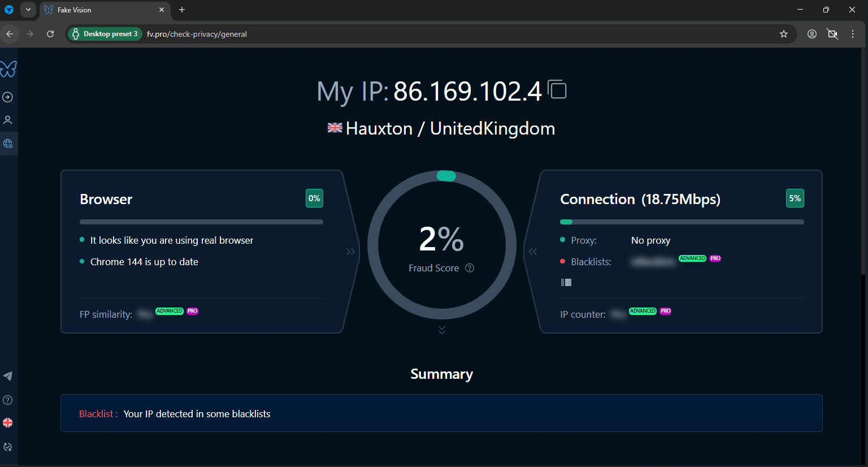
Task: Open the tab search dropdown arrow
Action: (28, 10)
